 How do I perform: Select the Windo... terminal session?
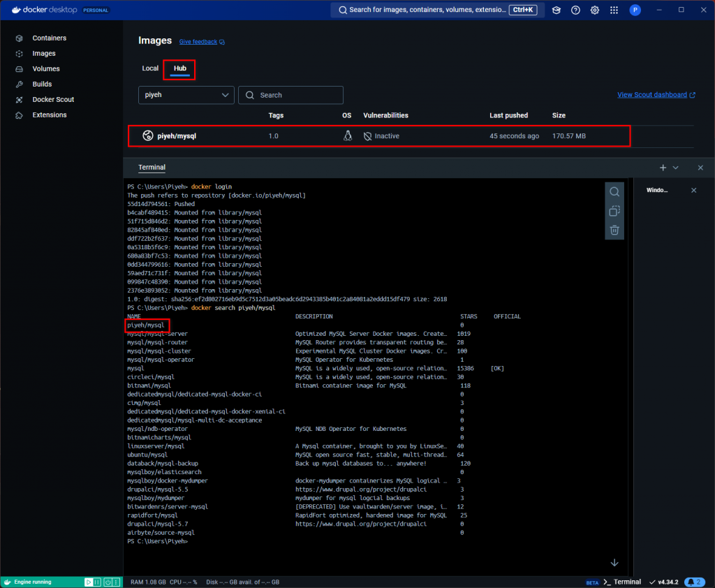(656, 190)
